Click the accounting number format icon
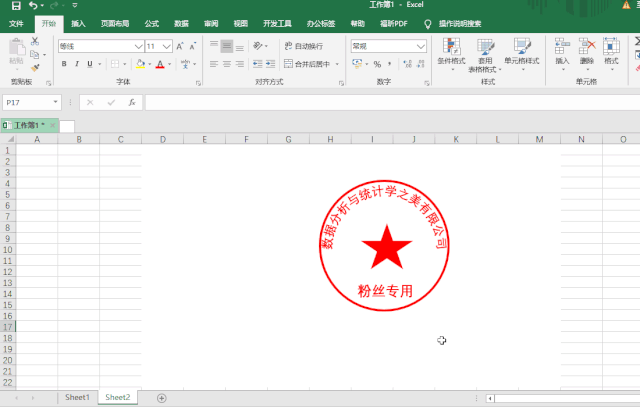Screen dimensions: 640x407 tap(357, 64)
